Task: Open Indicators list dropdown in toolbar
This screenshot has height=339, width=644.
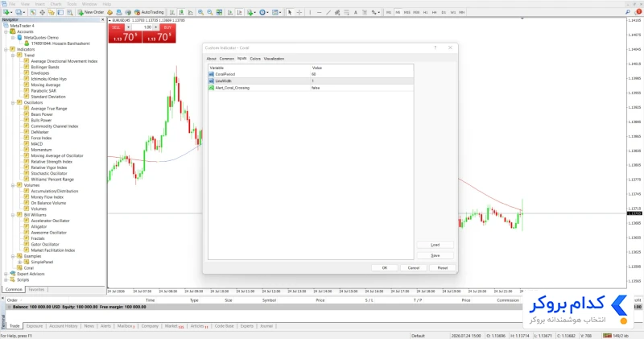Action: point(251,12)
